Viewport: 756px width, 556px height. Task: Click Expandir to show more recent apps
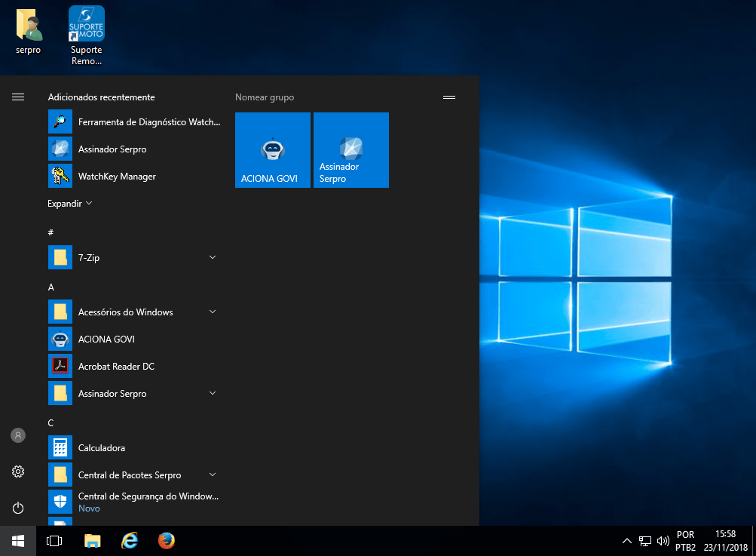pos(69,204)
